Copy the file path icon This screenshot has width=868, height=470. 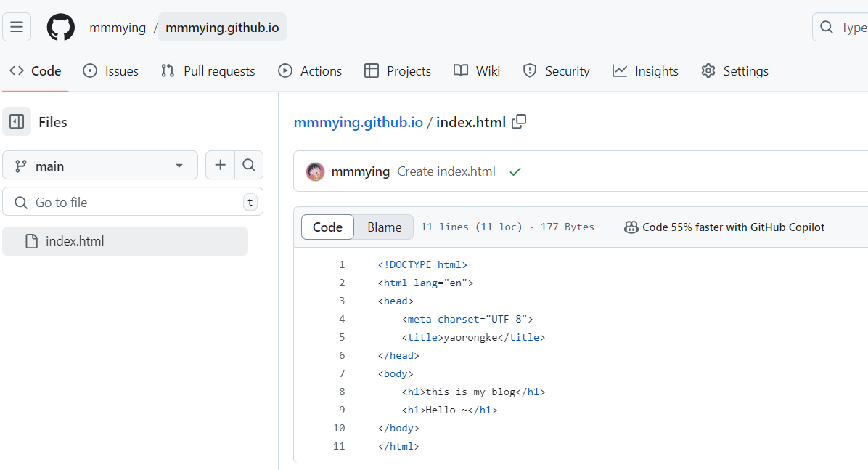point(519,121)
